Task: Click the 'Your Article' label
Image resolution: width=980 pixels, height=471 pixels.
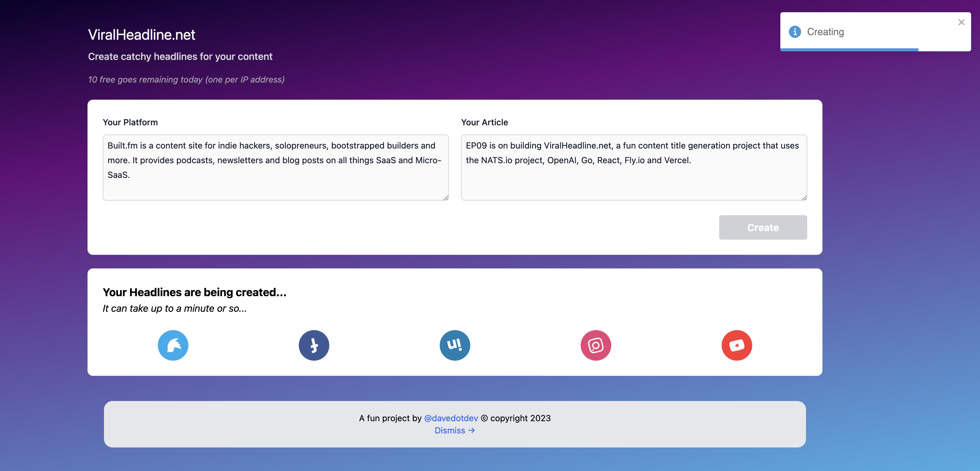Action: coord(484,122)
